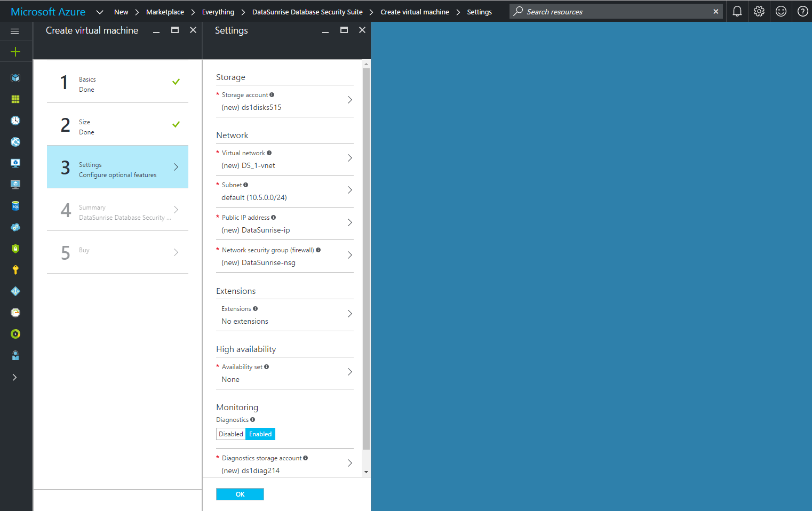Viewport: 812px width, 511px height.
Task: Expand Availability set None row
Action: 285,373
